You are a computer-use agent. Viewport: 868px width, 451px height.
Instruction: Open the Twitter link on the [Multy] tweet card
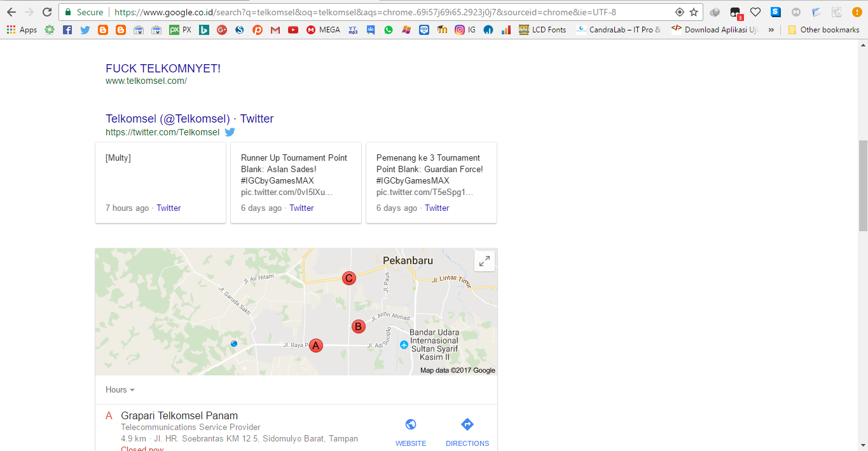coord(169,208)
